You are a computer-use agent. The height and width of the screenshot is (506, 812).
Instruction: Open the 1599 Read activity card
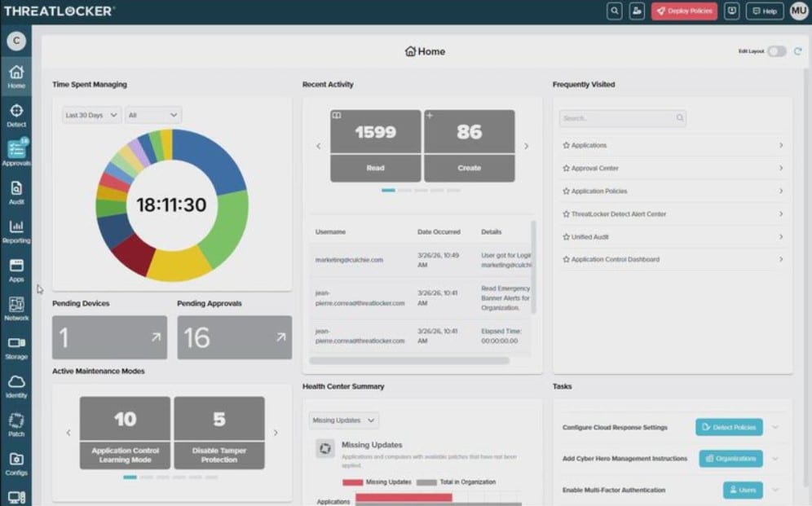(x=376, y=146)
